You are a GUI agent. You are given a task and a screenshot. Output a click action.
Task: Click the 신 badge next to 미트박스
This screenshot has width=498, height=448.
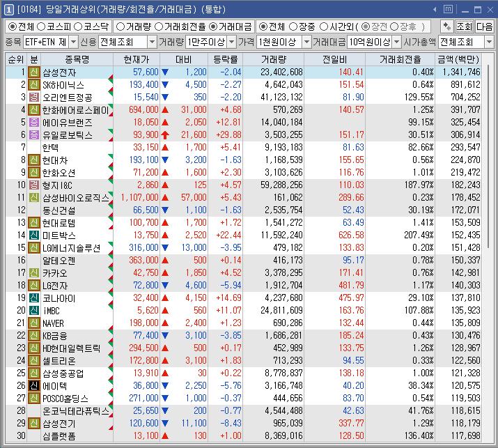tap(34, 235)
